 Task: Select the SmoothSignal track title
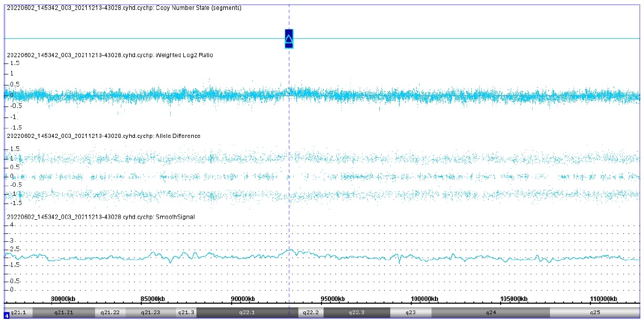coord(100,217)
